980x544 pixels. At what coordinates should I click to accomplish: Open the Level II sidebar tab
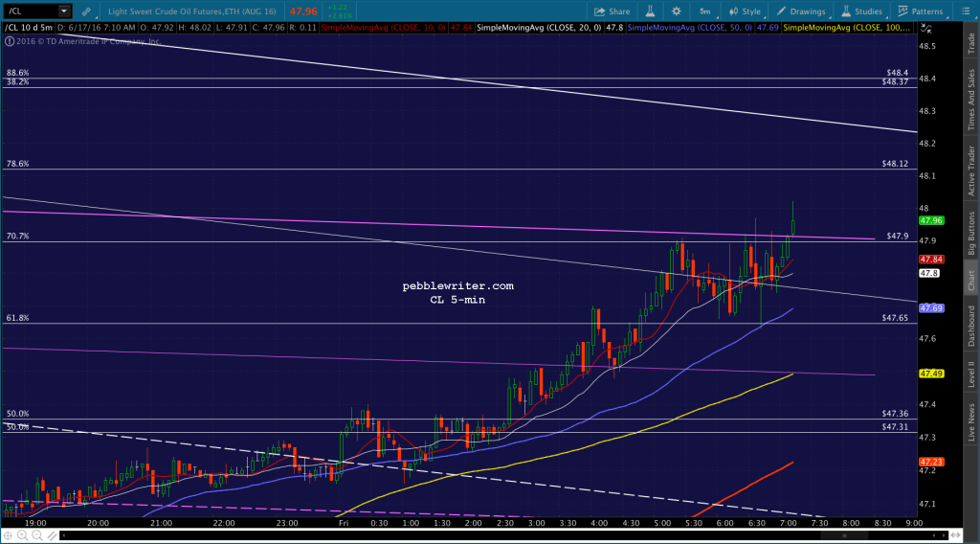971,374
